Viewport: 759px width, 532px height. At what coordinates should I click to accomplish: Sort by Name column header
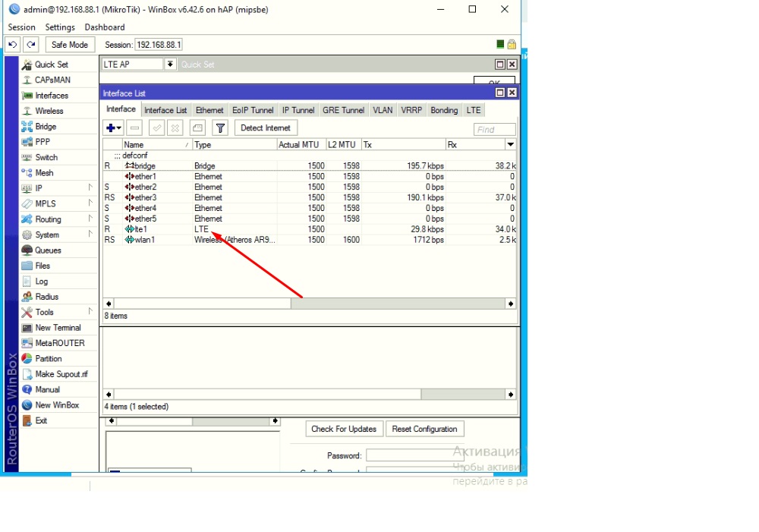coord(157,145)
